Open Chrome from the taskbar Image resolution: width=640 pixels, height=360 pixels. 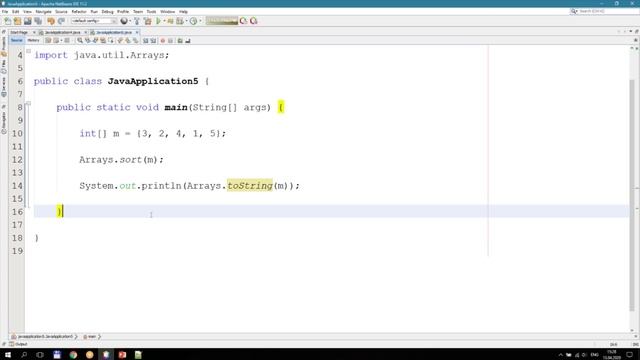coord(73,355)
